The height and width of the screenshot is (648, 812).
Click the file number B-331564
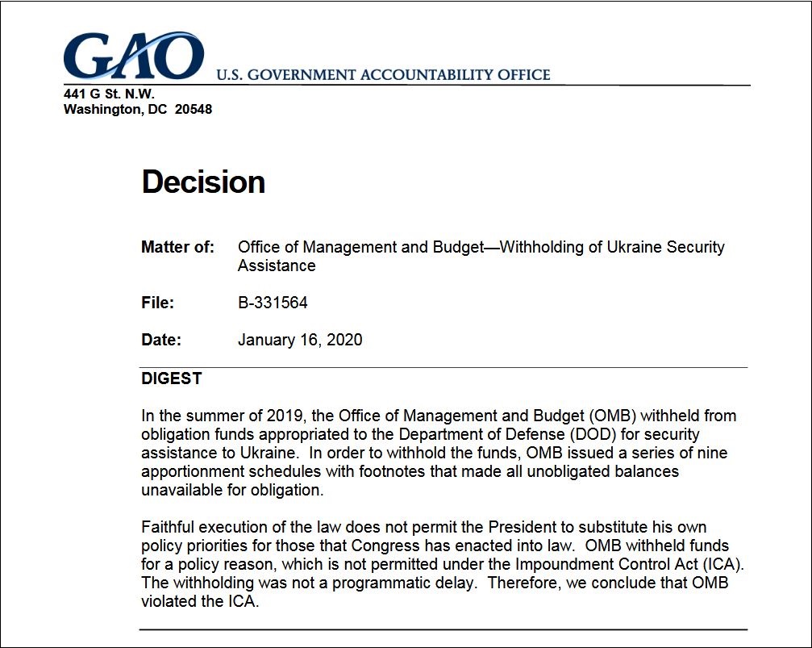coord(273,303)
